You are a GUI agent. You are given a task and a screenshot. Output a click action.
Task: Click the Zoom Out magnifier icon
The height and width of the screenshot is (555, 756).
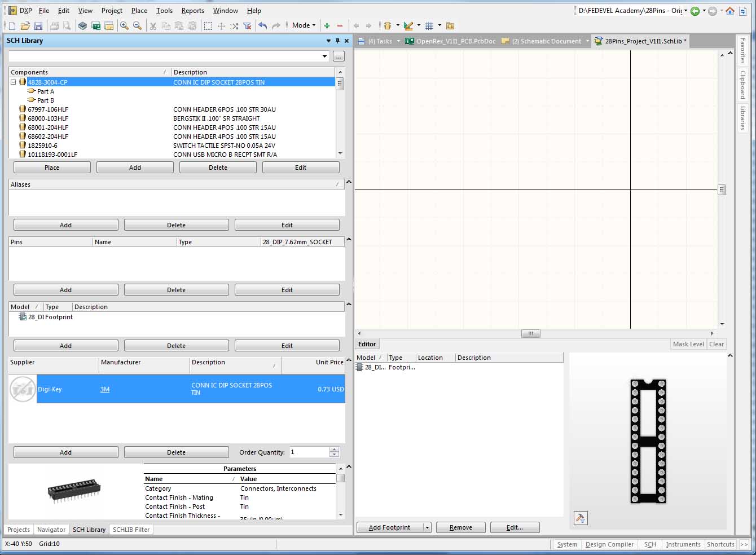click(x=137, y=26)
